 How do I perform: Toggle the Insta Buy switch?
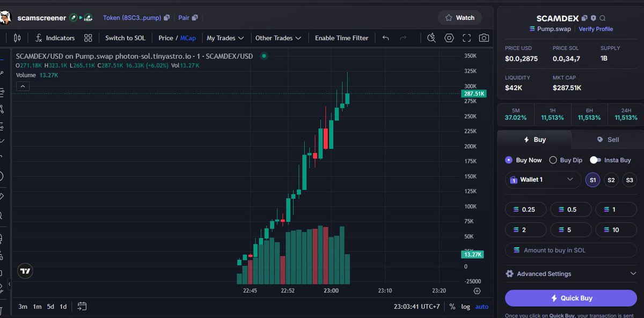click(x=595, y=160)
